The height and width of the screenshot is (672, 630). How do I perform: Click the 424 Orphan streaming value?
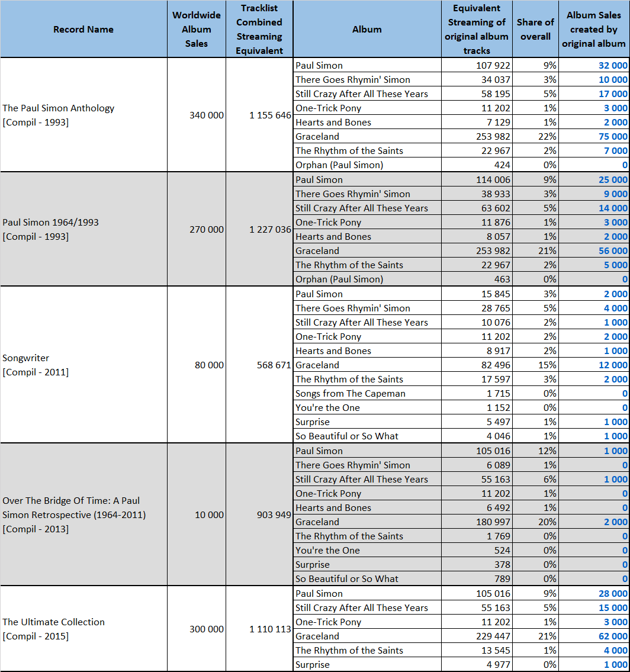477,165
